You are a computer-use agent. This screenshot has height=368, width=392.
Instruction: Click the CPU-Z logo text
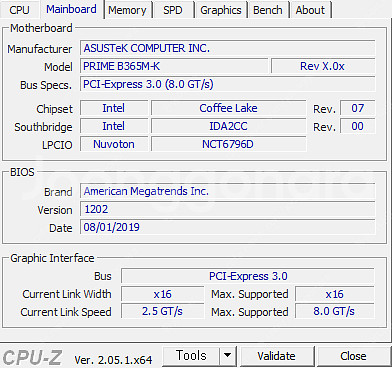[32, 357]
